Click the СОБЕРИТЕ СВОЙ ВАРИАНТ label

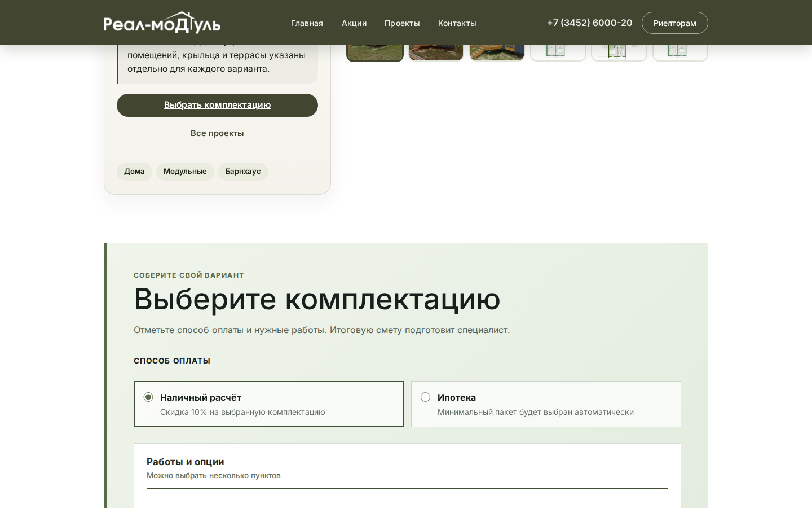point(189,275)
